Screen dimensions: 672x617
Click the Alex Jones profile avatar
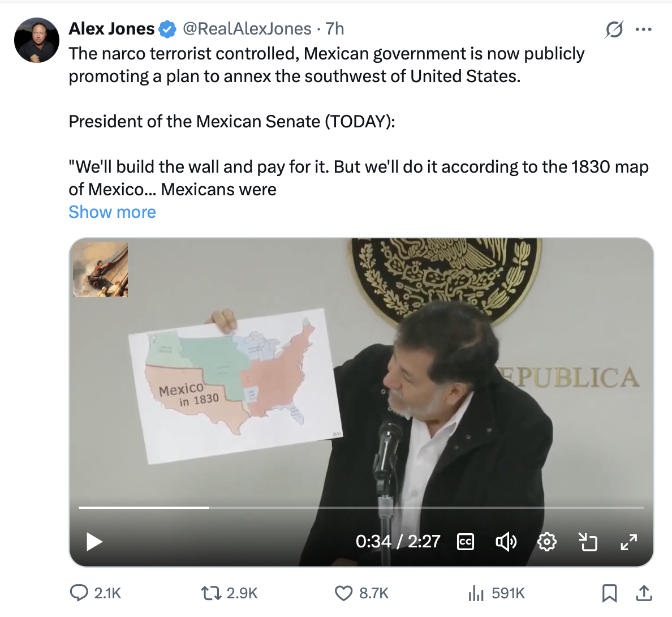click(37, 40)
